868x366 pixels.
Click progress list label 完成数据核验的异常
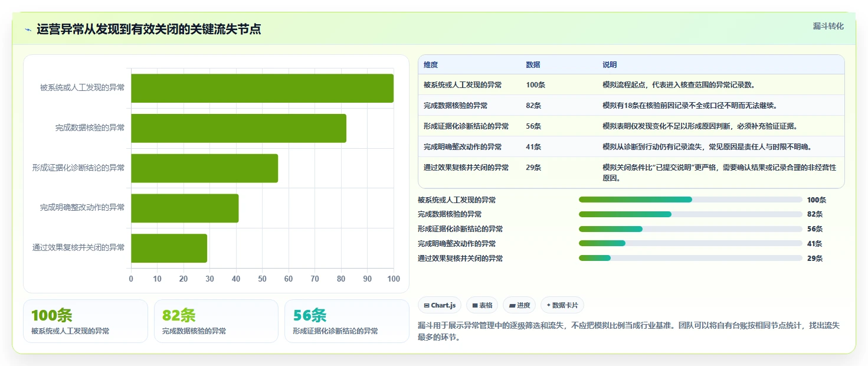(x=450, y=214)
